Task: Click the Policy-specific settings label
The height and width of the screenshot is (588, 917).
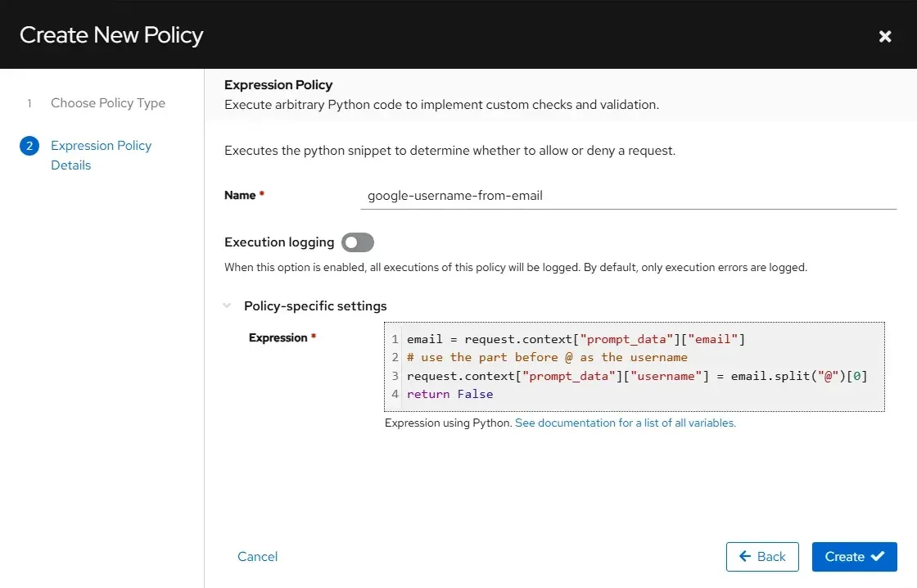Action: click(x=315, y=306)
